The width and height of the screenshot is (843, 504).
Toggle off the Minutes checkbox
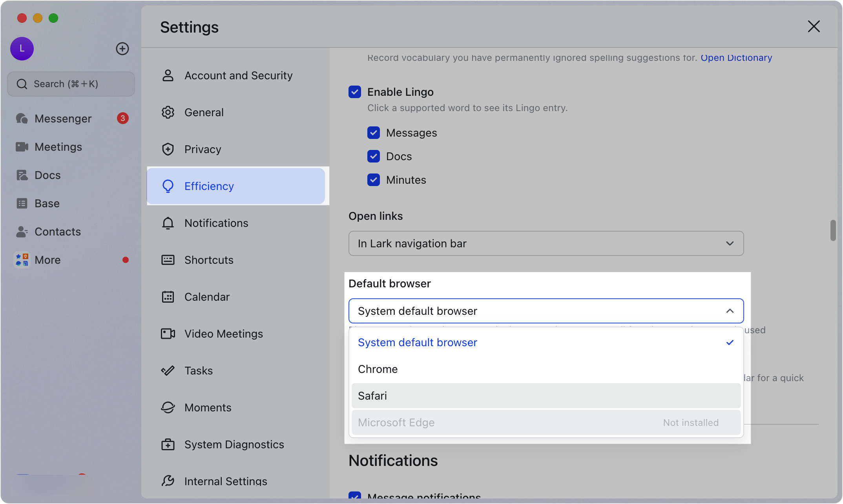pyautogui.click(x=373, y=179)
